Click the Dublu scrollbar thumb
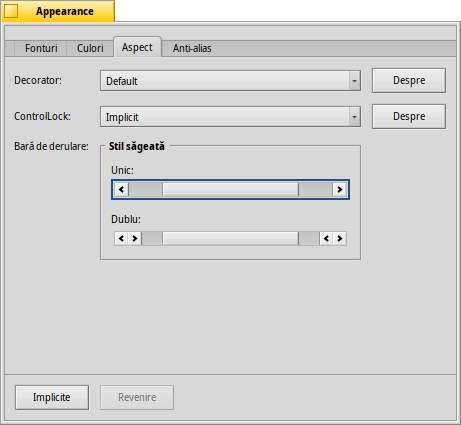Screen dimensions: 461x425 coord(230,239)
